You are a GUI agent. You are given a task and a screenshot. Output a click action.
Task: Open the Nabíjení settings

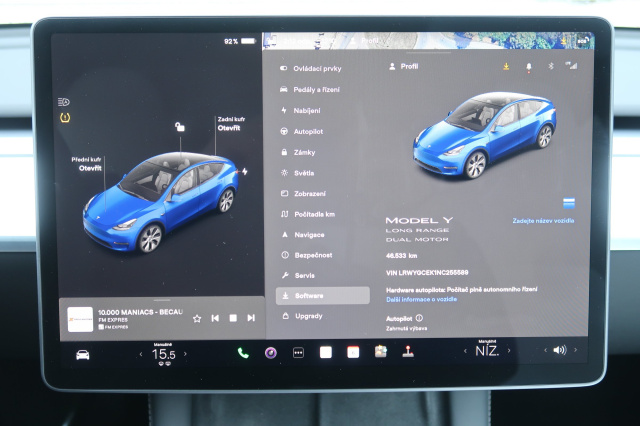[x=300, y=110]
